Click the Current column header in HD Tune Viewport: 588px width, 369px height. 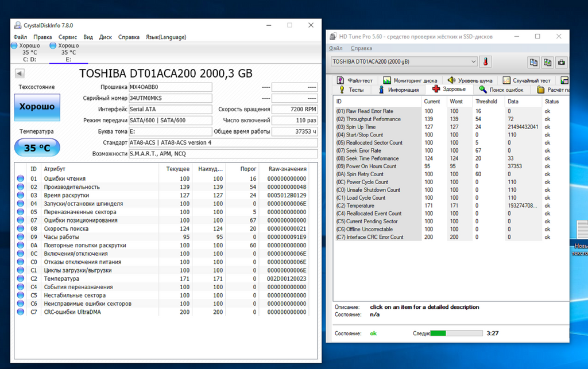coord(432,102)
